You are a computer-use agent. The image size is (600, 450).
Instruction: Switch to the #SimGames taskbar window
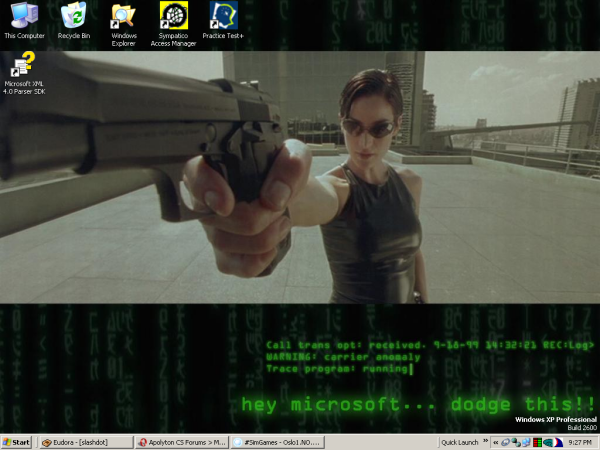coord(276,442)
